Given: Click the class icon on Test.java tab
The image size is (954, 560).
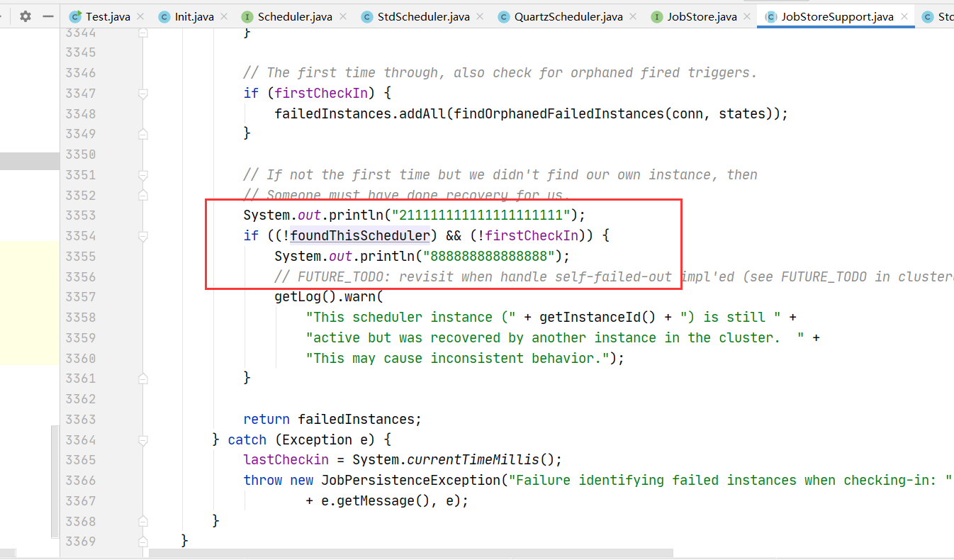Looking at the screenshot, I should (x=74, y=16).
